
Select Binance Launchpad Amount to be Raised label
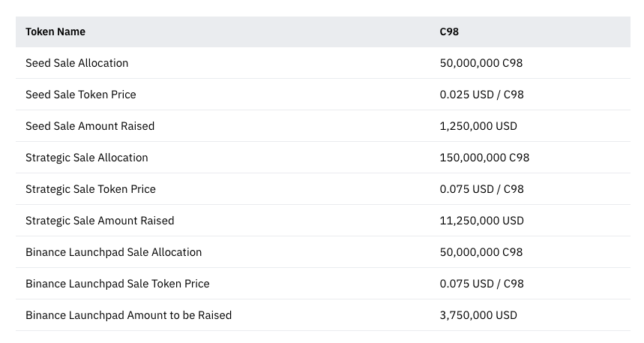coord(128,315)
